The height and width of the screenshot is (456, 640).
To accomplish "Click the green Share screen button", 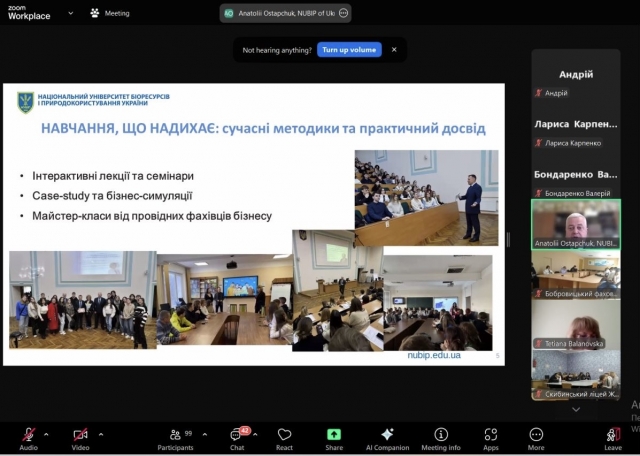I will pos(334,438).
